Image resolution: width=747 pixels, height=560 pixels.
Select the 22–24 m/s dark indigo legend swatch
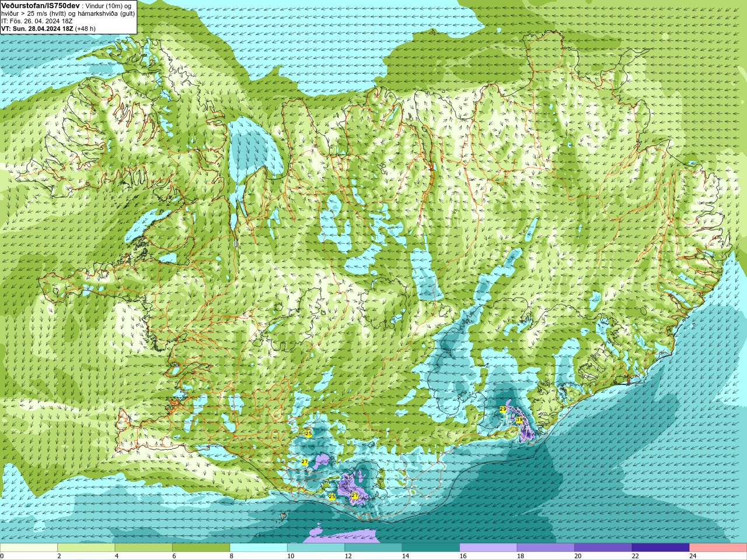point(661,548)
